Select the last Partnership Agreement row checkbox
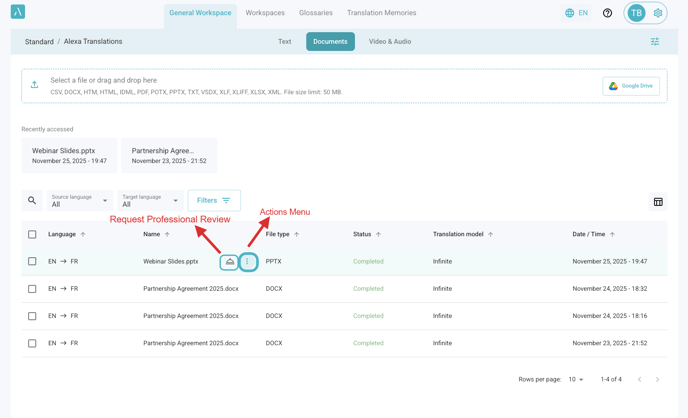 [32, 343]
